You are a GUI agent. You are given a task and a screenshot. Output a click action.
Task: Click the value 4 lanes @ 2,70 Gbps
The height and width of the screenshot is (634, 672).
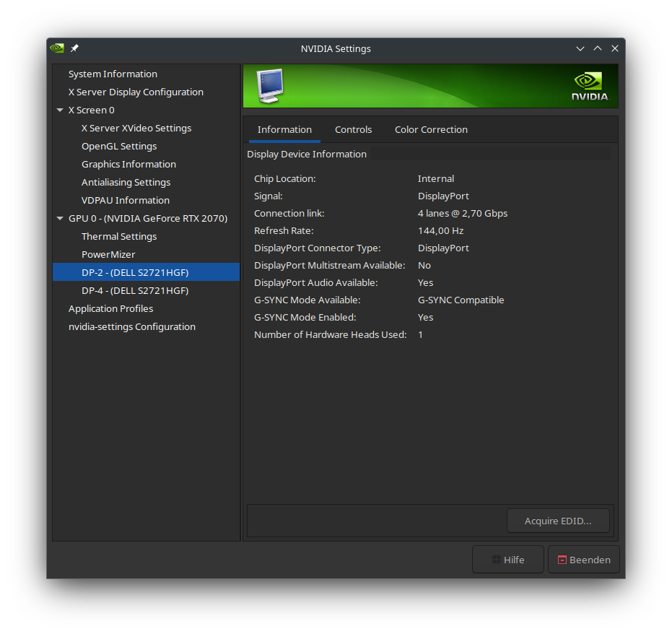[x=463, y=214]
